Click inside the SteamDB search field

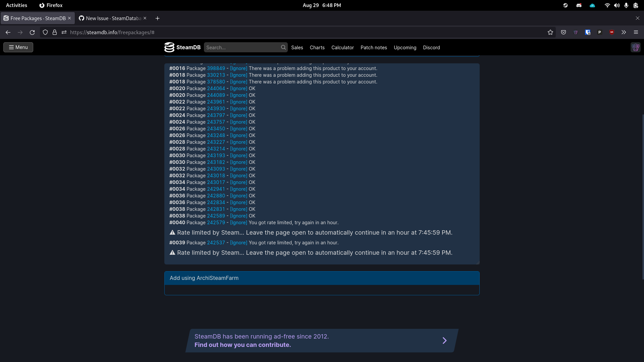pos(241,47)
